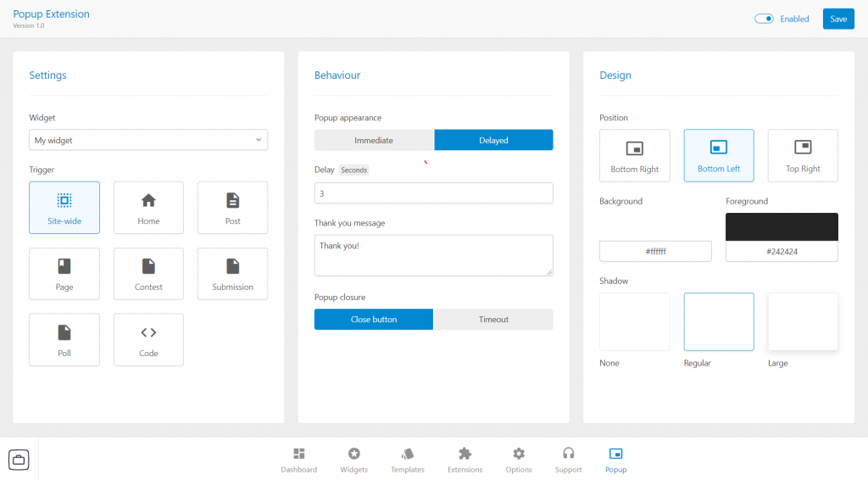The image size is (868, 480).
Task: Set popup closure to Timeout
Action: [x=493, y=320]
